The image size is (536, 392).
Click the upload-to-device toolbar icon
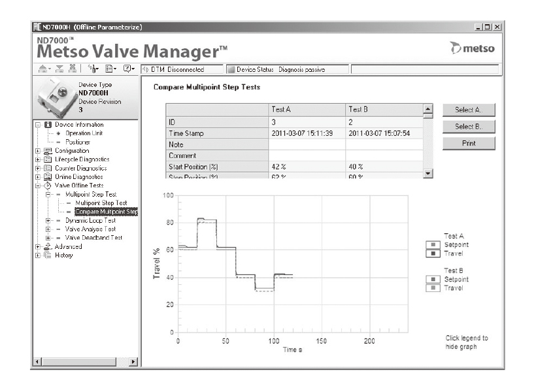(x=42, y=69)
